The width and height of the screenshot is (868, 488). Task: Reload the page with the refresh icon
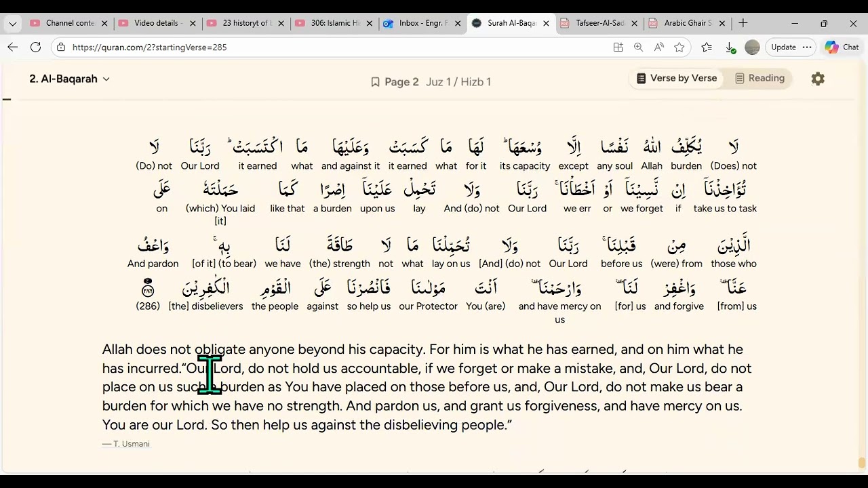(36, 47)
